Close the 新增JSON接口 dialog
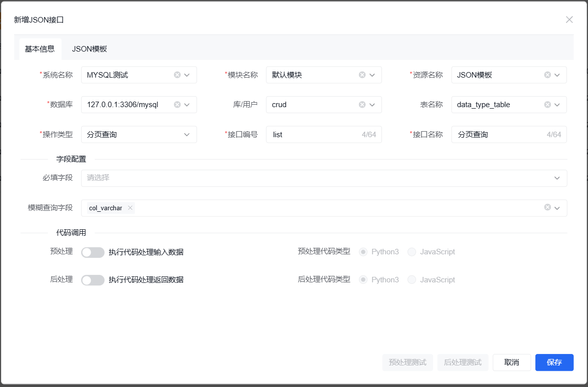The height and width of the screenshot is (387, 588). point(569,20)
